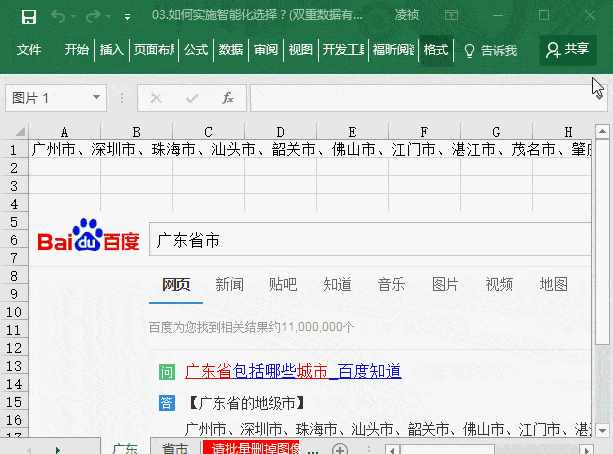Switch to the 开始 ribbon tab
The height and width of the screenshot is (454, 613).
pos(76,50)
